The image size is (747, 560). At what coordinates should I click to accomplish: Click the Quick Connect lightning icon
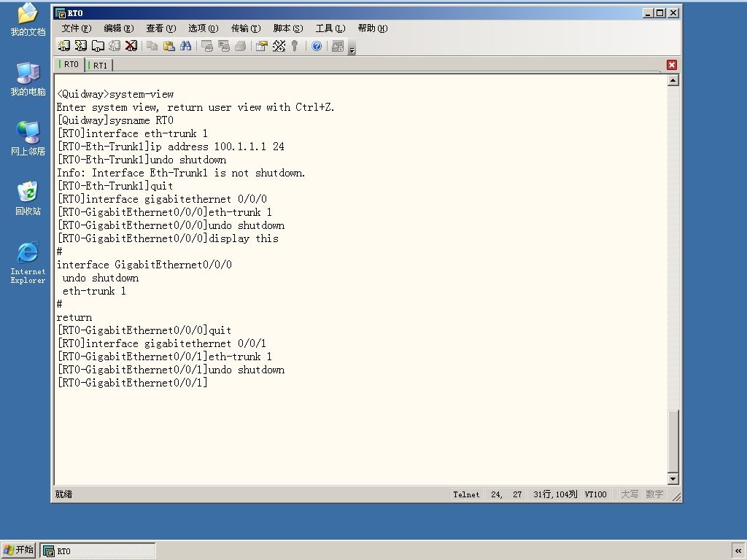click(x=81, y=46)
